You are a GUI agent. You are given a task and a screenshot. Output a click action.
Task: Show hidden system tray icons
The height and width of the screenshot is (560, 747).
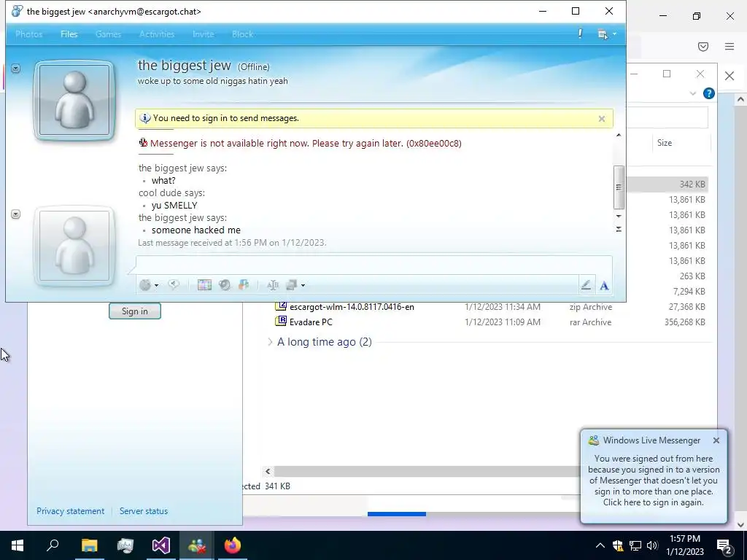point(600,545)
